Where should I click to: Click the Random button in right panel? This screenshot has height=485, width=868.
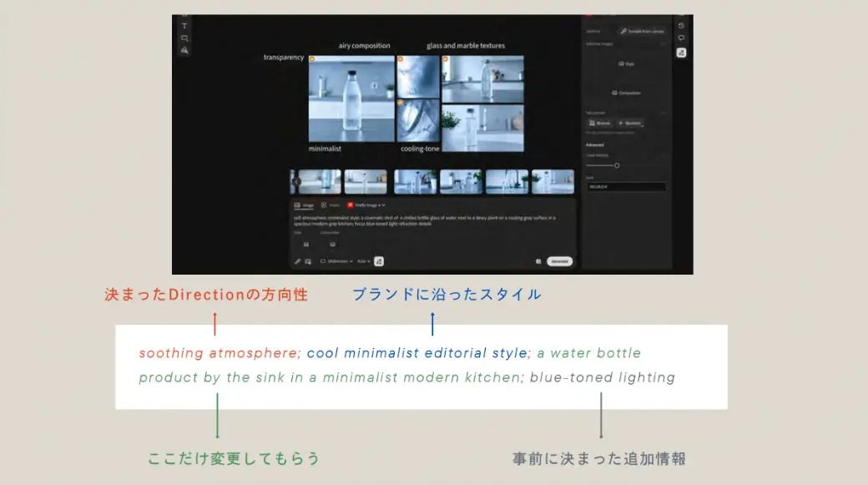pyautogui.click(x=630, y=123)
